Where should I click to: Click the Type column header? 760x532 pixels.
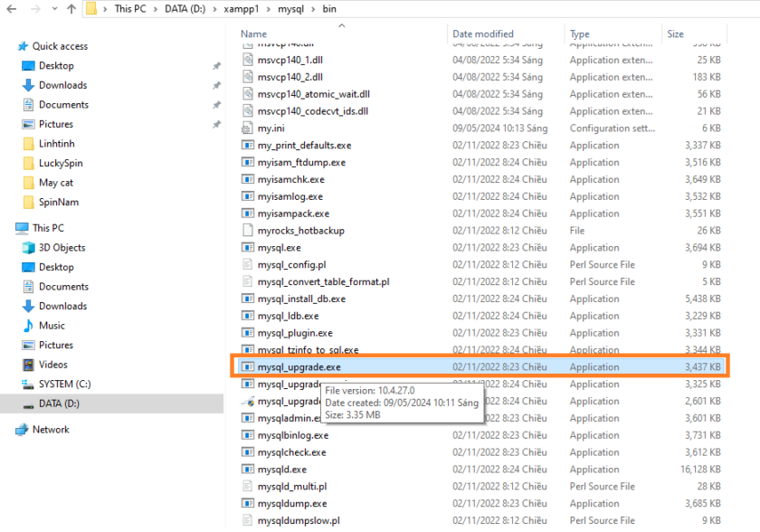[x=580, y=34]
